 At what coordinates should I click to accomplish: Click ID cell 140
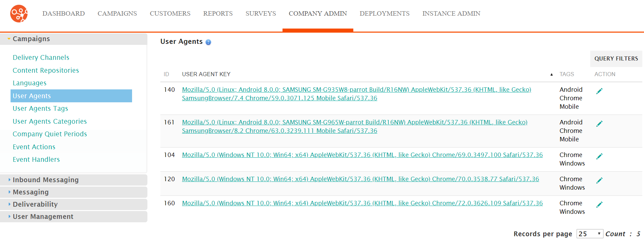[170, 90]
